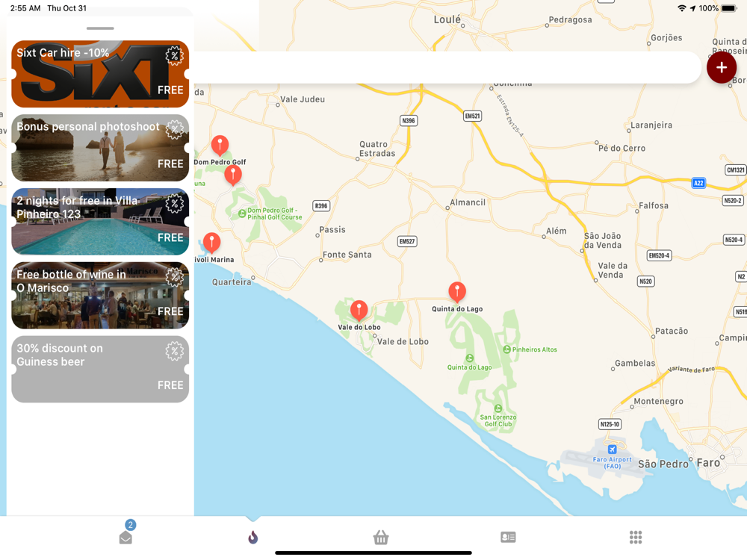Image resolution: width=747 pixels, height=560 pixels.
Task: Tap the red plus add button
Action: [x=722, y=68]
